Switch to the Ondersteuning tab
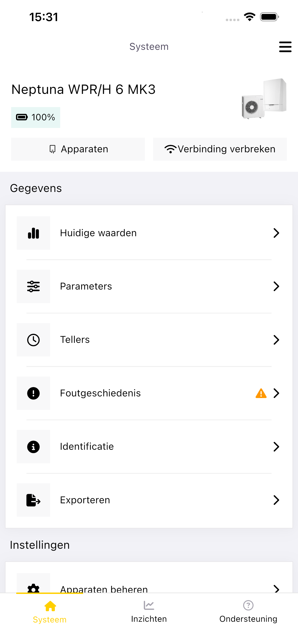Viewport: 298px width, 644px height. click(248, 612)
